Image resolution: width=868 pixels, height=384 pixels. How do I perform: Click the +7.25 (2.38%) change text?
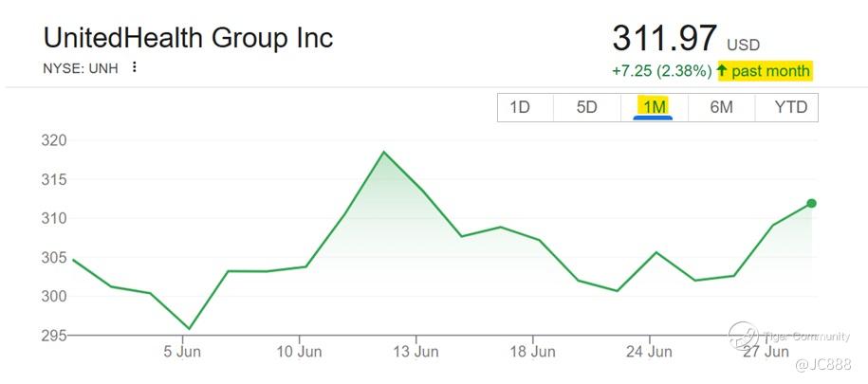(x=661, y=71)
